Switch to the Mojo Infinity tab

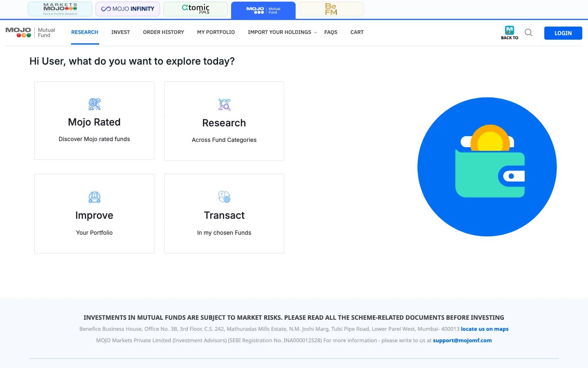tap(128, 9)
